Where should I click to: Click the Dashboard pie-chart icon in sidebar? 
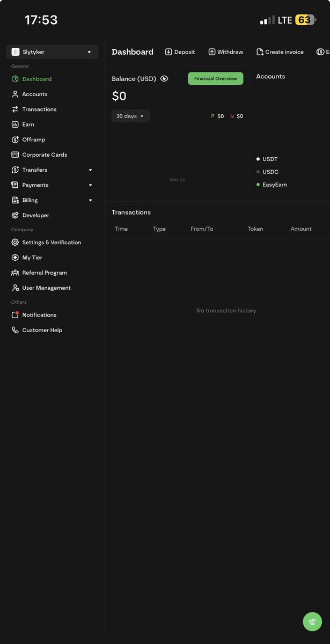coord(15,79)
